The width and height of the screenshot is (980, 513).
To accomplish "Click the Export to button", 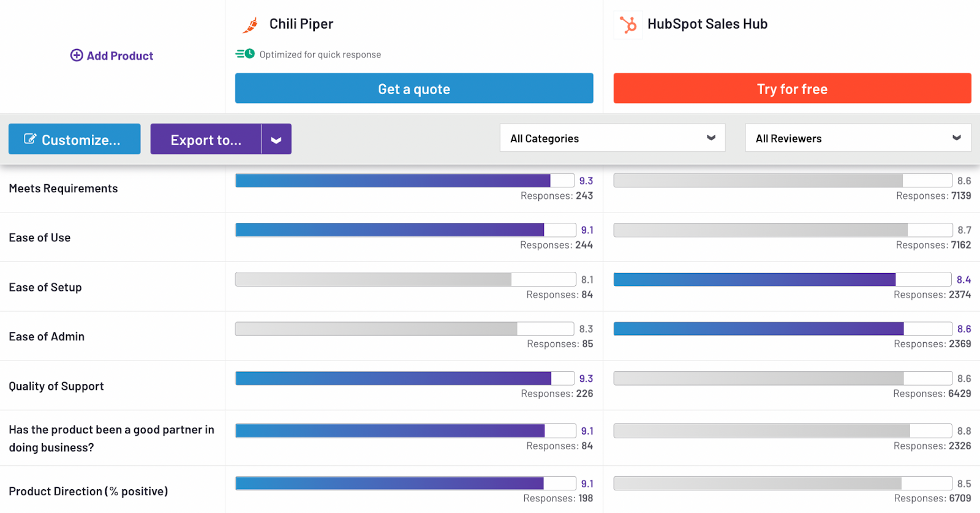I will click(x=206, y=139).
